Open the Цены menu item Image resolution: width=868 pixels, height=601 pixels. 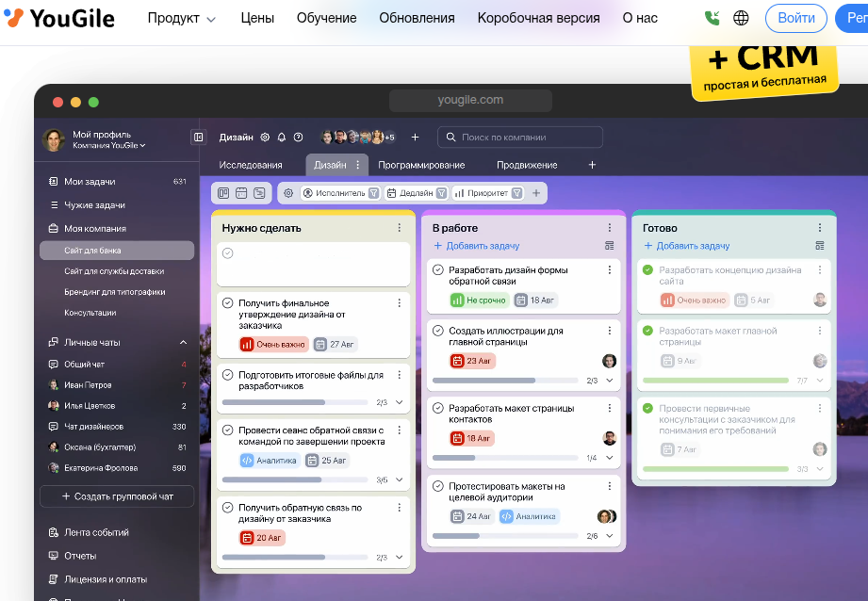coord(257,18)
